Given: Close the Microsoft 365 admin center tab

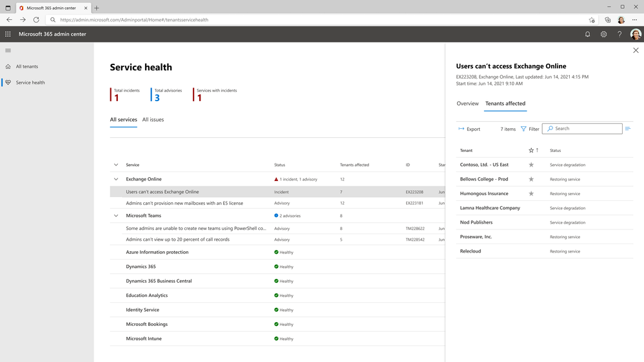Looking at the screenshot, I should (86, 8).
